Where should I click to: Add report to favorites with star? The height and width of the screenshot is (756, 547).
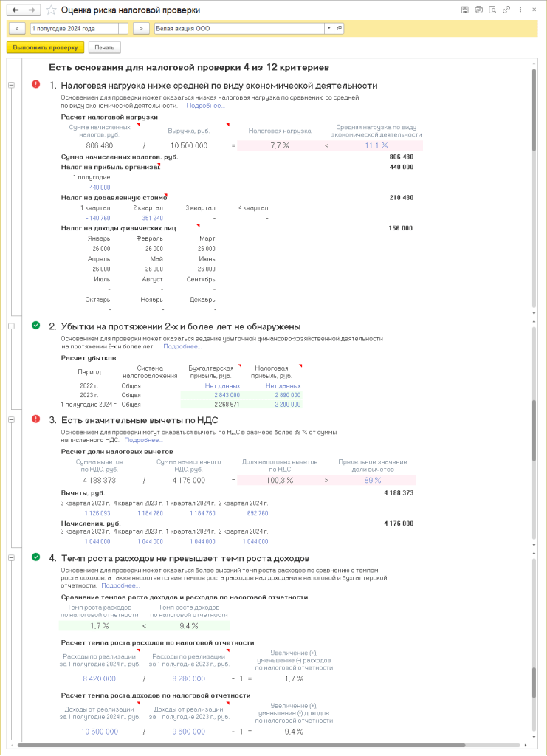click(51, 10)
